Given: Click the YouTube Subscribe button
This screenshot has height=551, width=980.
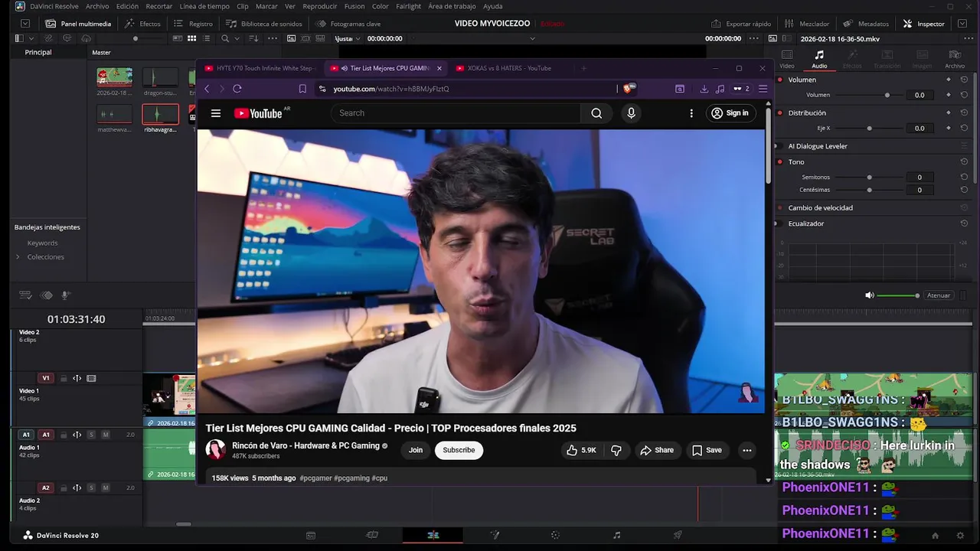Looking at the screenshot, I should [459, 450].
